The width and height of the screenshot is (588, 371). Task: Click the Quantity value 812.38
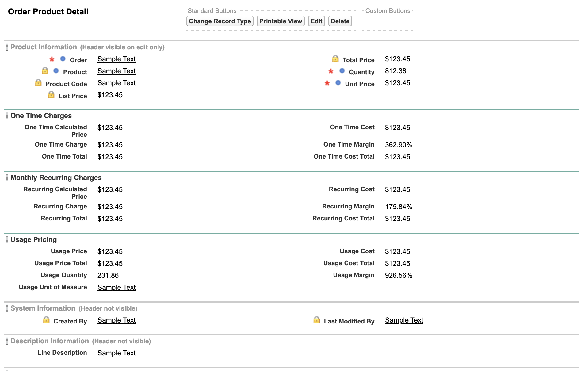point(395,71)
